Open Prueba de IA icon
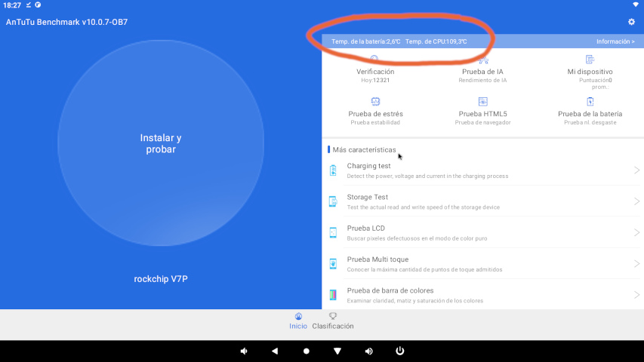The width and height of the screenshot is (644, 362). tap(483, 60)
